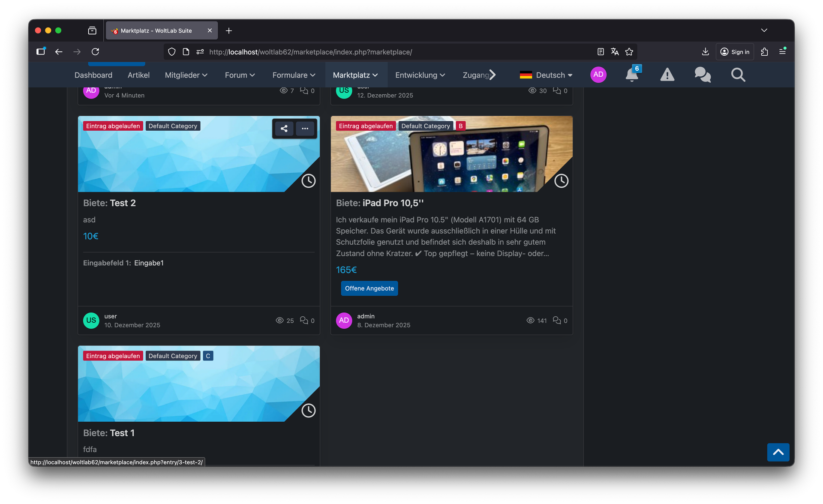Open the conversations chat bubbles icon
The height and width of the screenshot is (504, 823).
pyautogui.click(x=703, y=75)
